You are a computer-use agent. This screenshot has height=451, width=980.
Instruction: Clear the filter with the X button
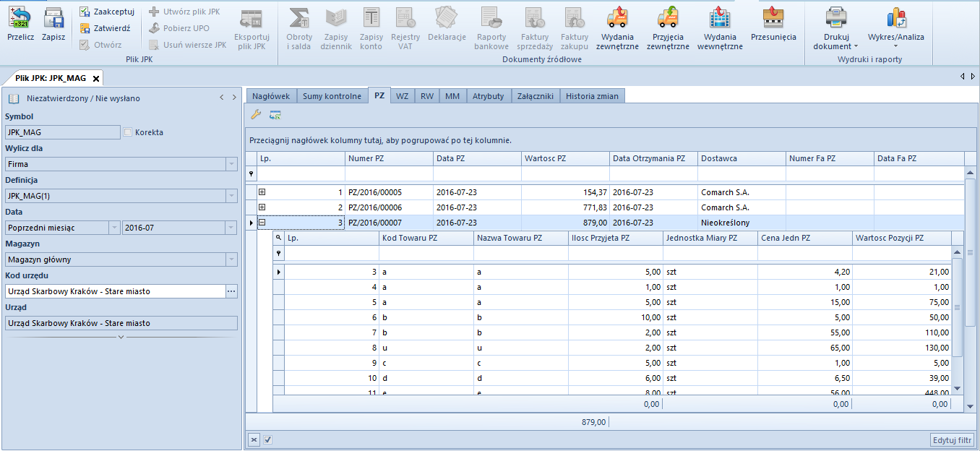click(254, 439)
